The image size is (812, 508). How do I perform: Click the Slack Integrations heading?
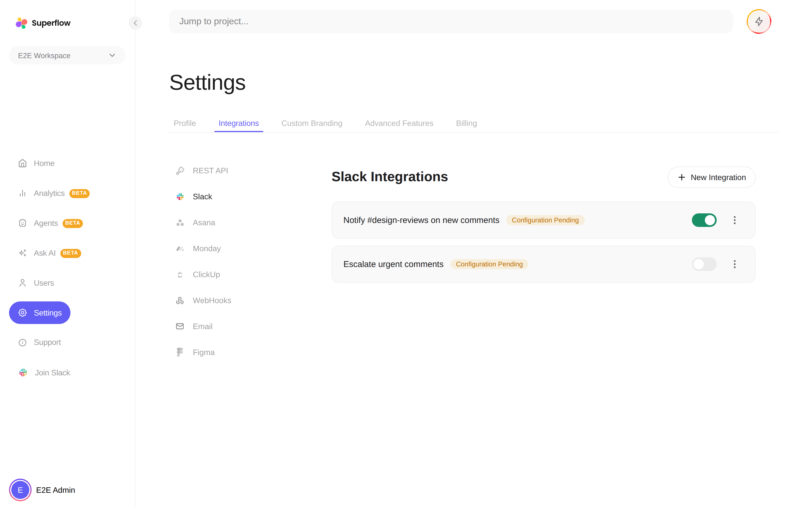390,177
